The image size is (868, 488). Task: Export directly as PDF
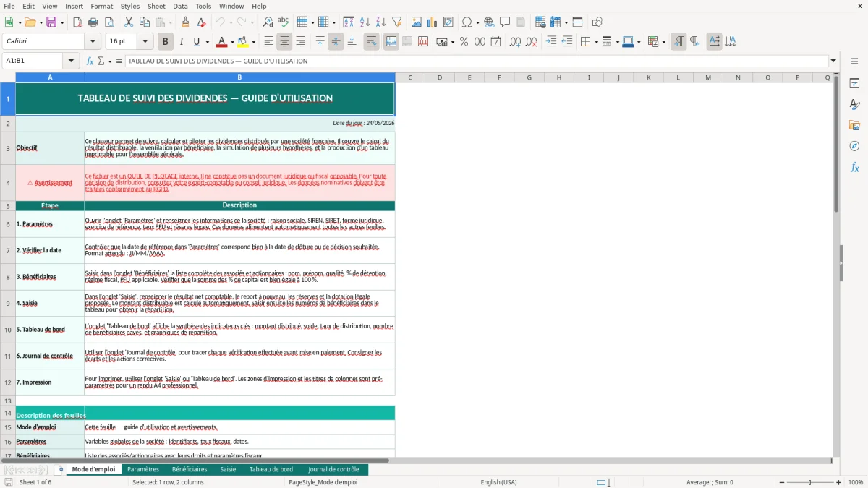point(77,22)
